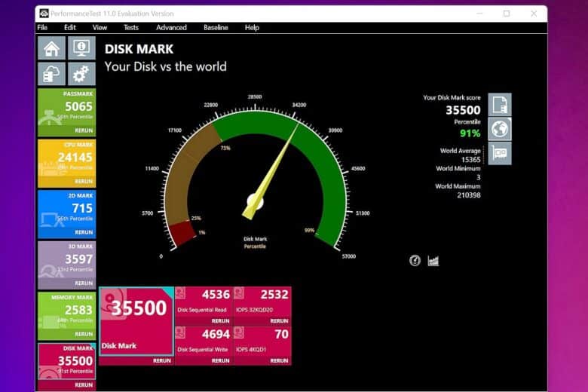This screenshot has width=588, height=392.
Task: Rerun the Disk Sequential Read test
Action: click(x=220, y=321)
